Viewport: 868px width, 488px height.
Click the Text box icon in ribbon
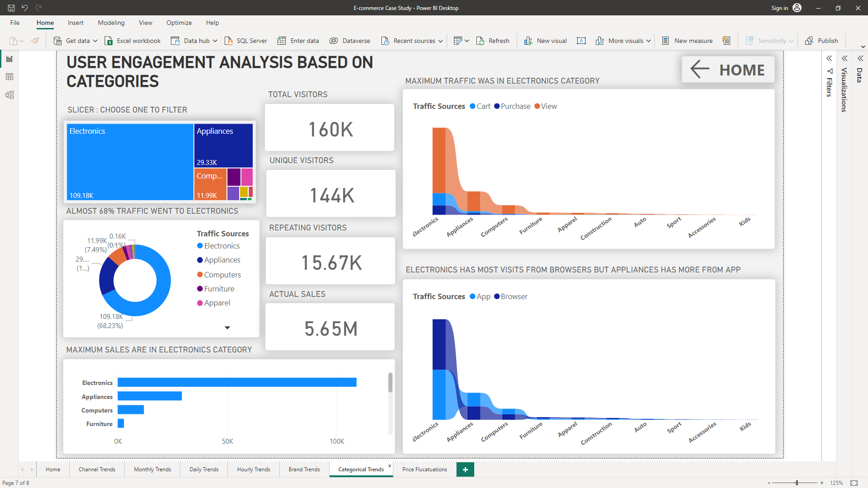[x=581, y=41]
